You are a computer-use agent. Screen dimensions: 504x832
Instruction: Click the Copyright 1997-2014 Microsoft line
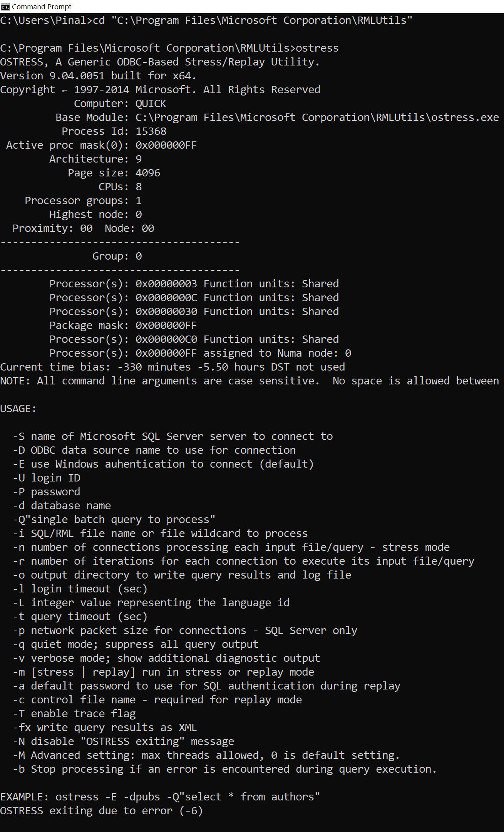160,90
